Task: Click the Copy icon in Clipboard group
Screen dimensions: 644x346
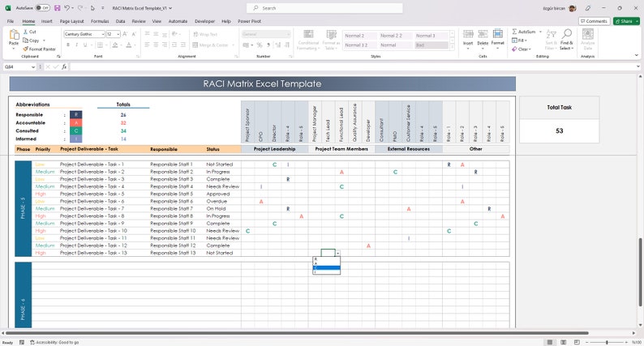Action: click(25, 41)
